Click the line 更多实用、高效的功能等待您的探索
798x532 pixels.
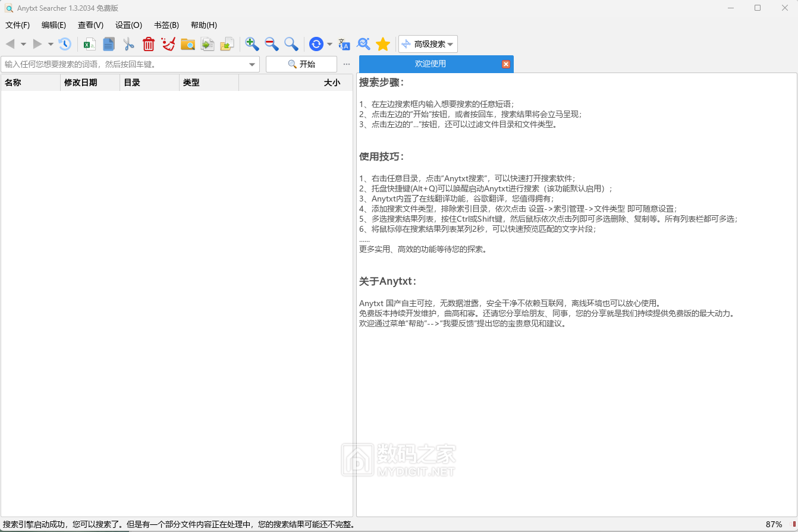click(424, 249)
